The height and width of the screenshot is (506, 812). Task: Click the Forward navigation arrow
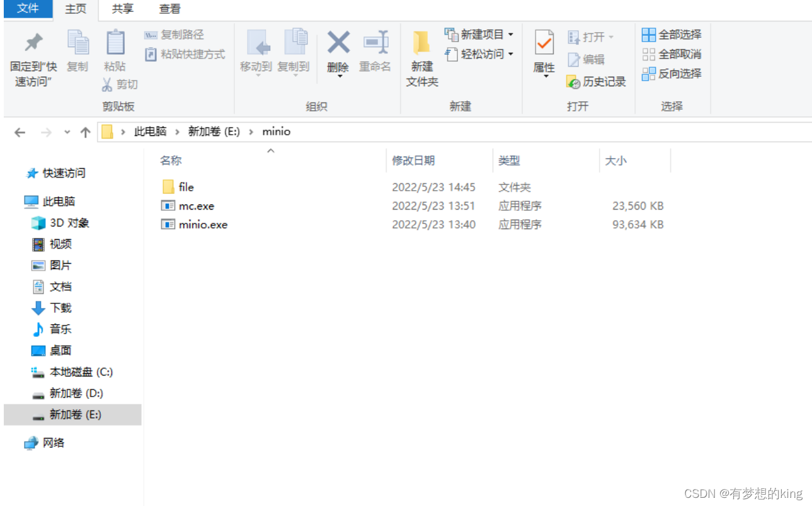click(46, 132)
